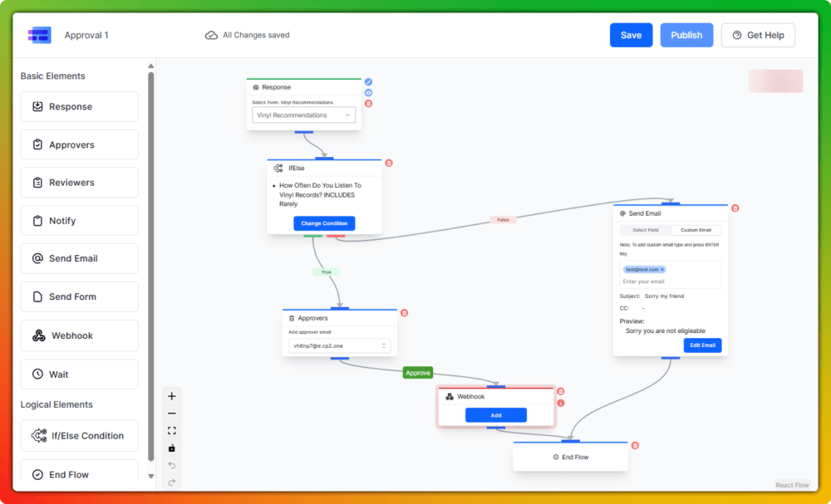The height and width of the screenshot is (504, 831).
Task: Fit the flow view to screen
Action: (x=172, y=431)
